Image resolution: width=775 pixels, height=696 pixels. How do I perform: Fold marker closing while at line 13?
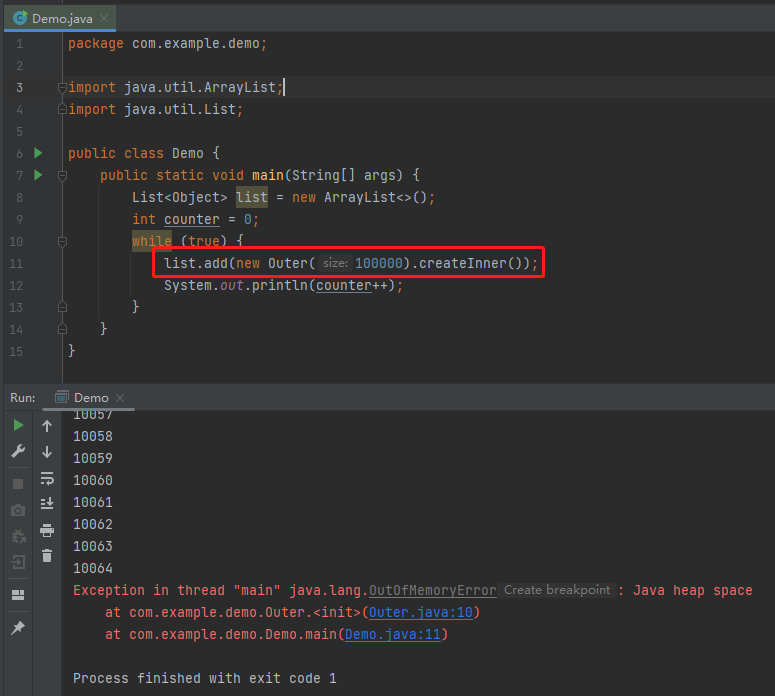(62, 307)
